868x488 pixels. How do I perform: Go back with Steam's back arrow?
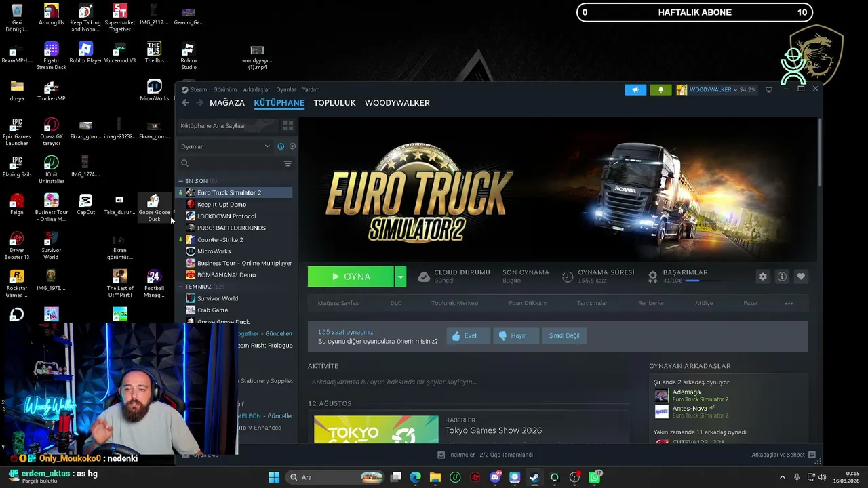(x=185, y=103)
